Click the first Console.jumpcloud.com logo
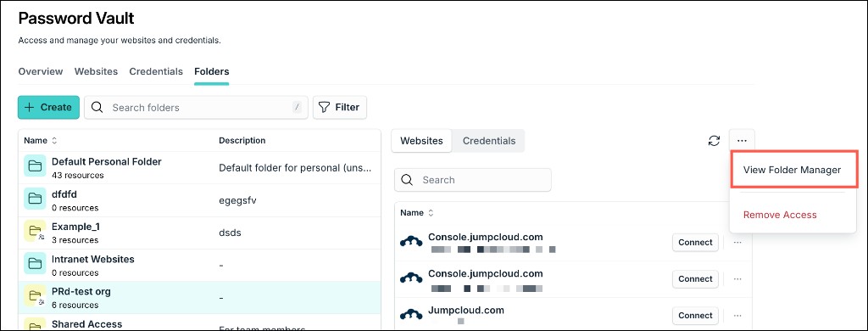The image size is (868, 331). coord(411,242)
